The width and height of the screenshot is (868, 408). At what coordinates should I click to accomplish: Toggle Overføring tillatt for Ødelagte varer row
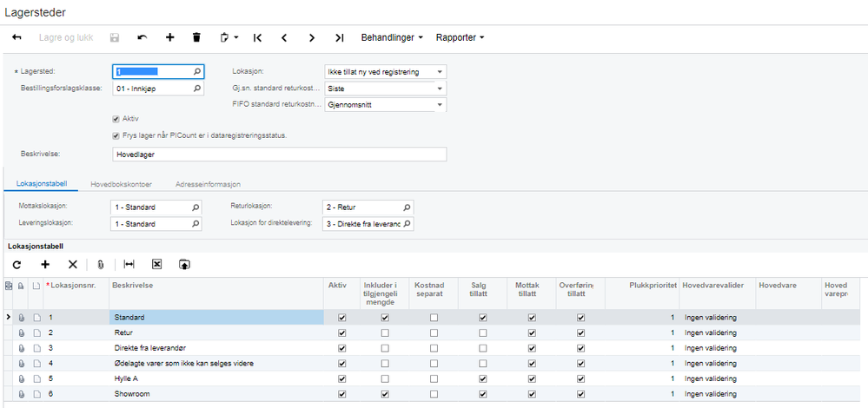pyautogui.click(x=580, y=364)
